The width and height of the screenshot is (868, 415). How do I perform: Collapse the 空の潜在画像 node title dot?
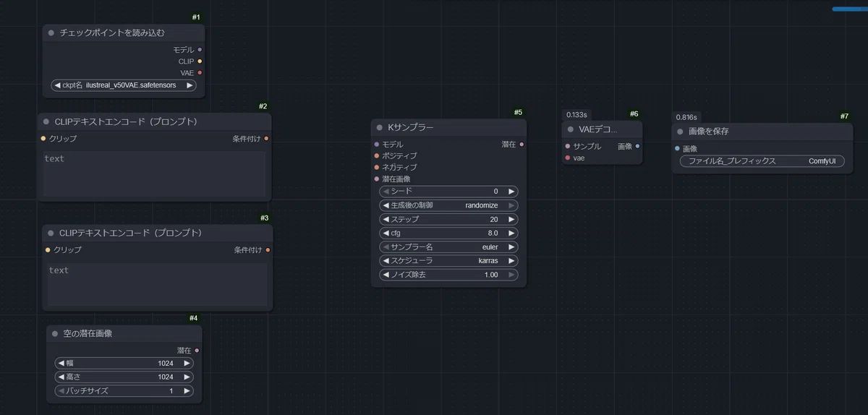click(55, 334)
